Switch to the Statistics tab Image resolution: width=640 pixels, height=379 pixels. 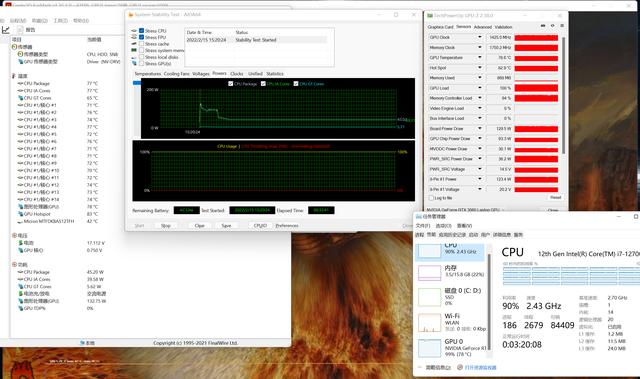click(x=275, y=74)
